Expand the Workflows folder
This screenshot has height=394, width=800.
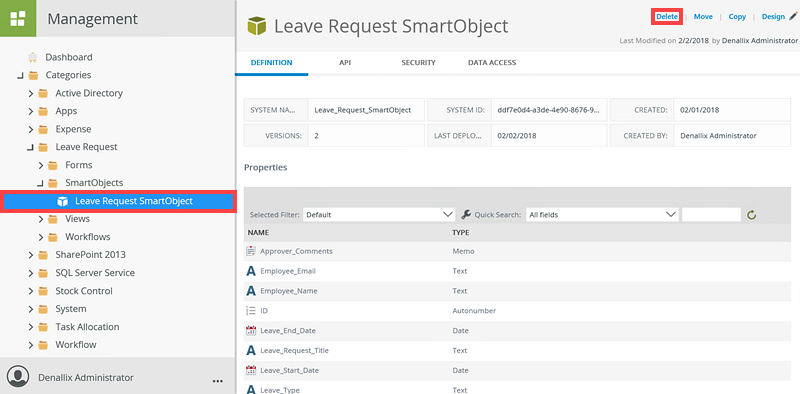click(41, 237)
